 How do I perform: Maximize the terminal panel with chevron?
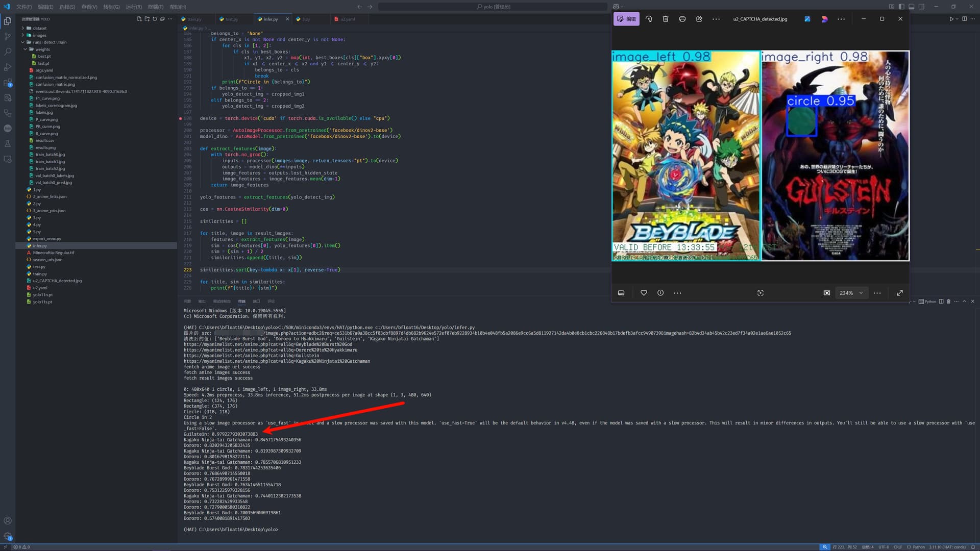tap(964, 302)
